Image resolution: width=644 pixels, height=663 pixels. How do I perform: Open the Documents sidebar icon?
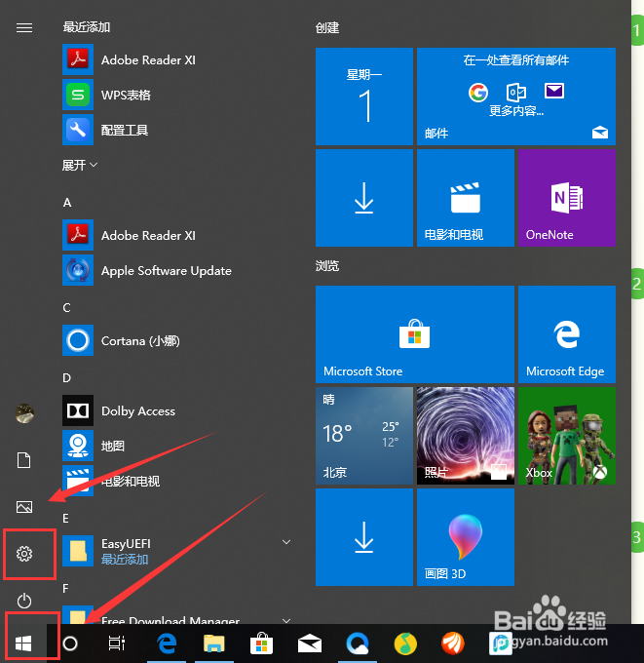pyautogui.click(x=24, y=460)
